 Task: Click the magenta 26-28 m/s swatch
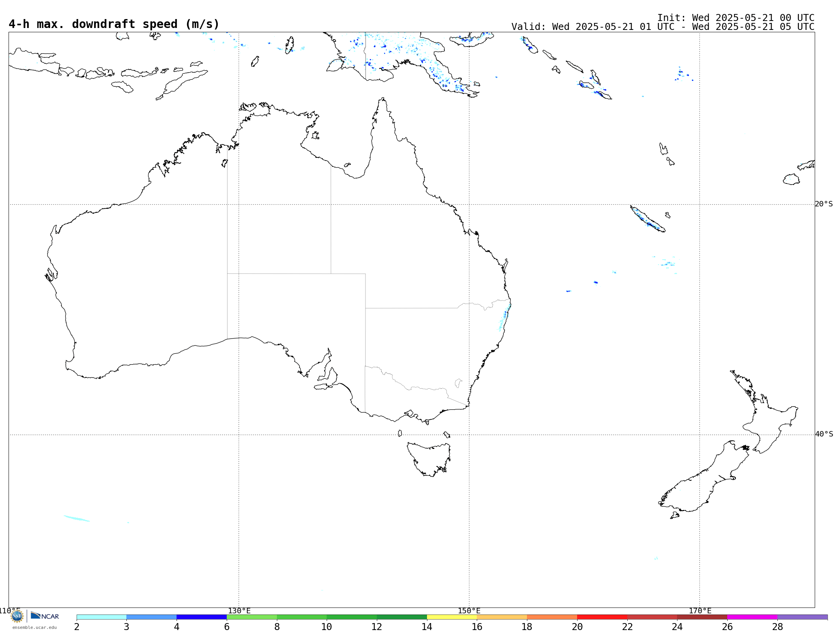point(752,617)
